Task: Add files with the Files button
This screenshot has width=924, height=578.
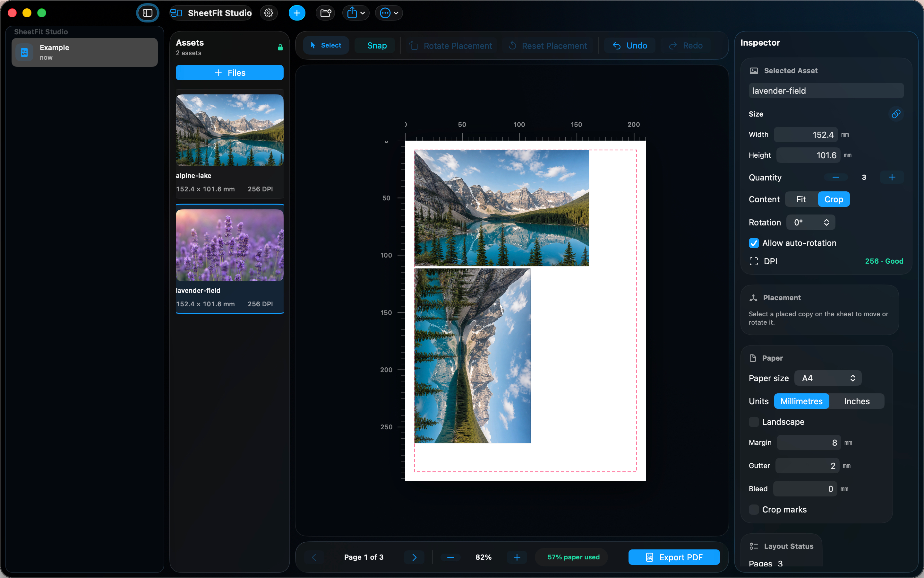Action: point(229,73)
